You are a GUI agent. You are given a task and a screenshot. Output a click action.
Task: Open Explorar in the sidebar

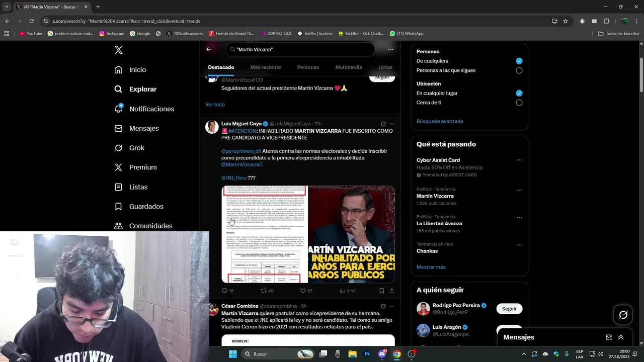pyautogui.click(x=135, y=89)
